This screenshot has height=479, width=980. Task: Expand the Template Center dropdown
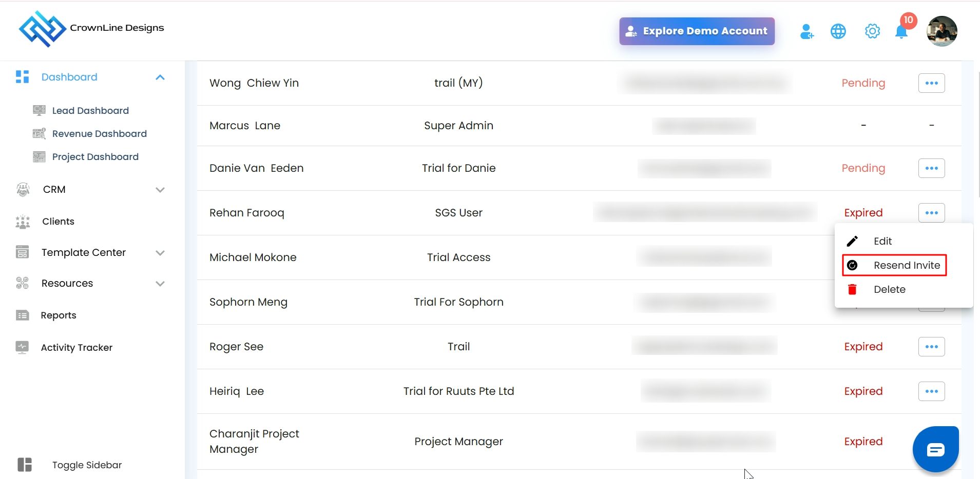pos(160,253)
